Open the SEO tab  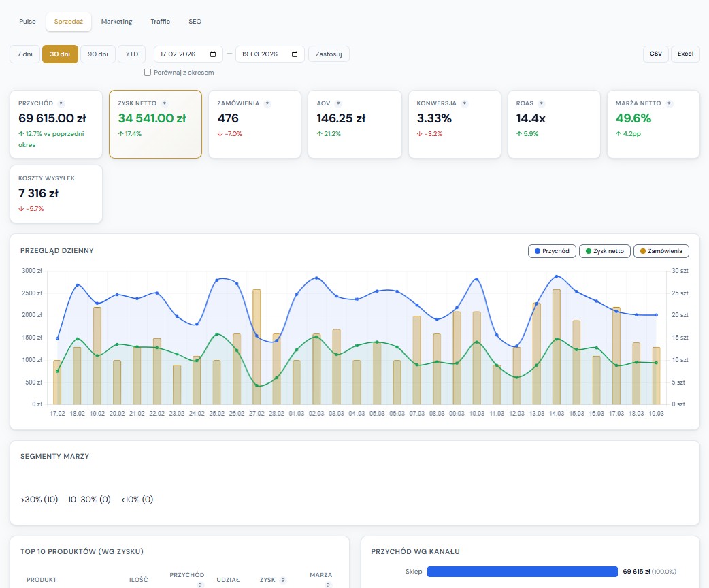point(195,22)
